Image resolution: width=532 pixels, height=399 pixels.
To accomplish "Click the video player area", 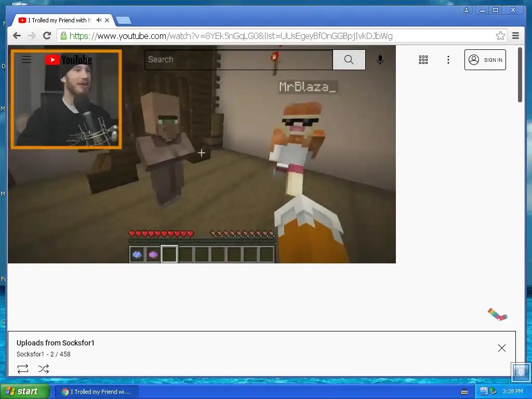I will [x=202, y=154].
